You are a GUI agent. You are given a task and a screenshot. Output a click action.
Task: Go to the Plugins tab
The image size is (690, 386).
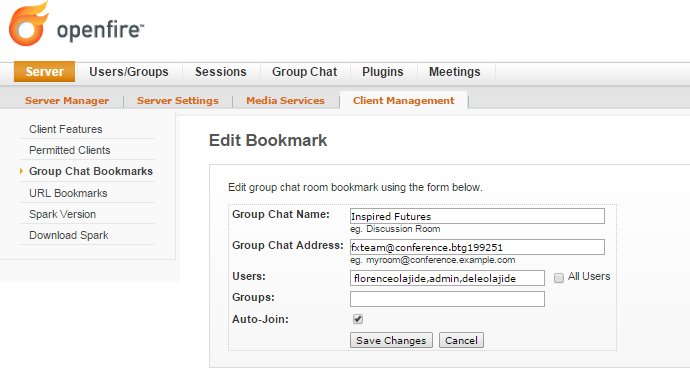point(382,72)
